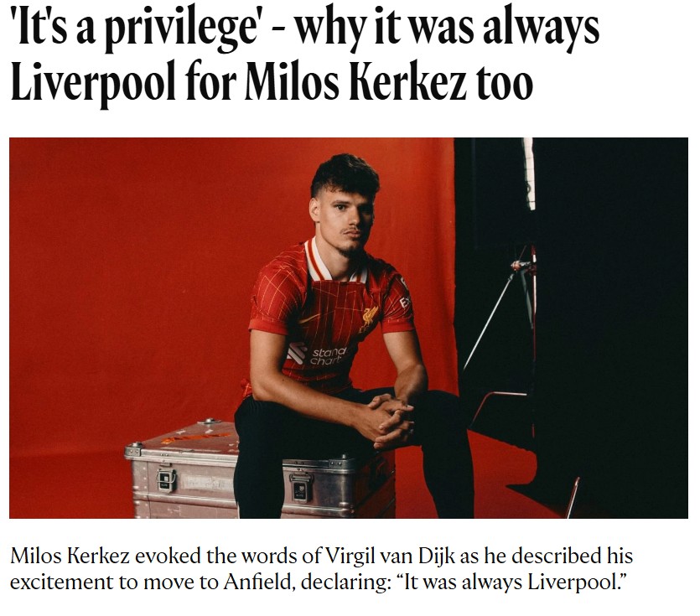Click the player's clasped hands in photo
Viewport: 700px width, 616px height.
(386, 419)
